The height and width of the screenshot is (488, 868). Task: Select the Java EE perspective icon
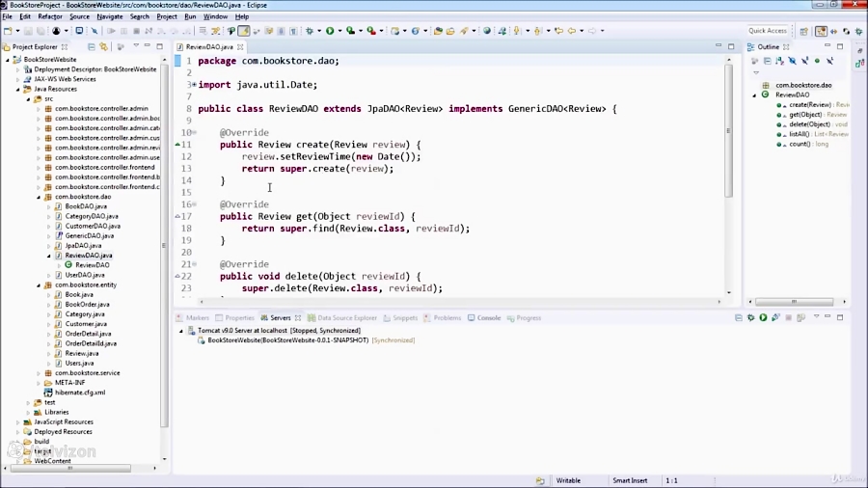click(821, 32)
